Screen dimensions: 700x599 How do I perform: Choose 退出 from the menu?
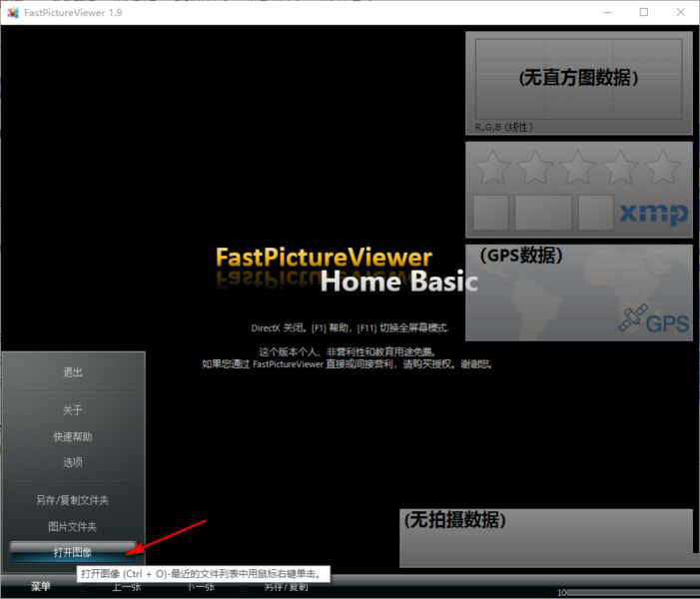73,371
